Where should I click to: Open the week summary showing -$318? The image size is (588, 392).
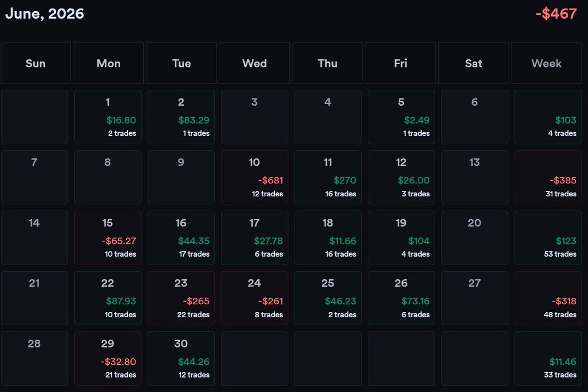click(548, 298)
